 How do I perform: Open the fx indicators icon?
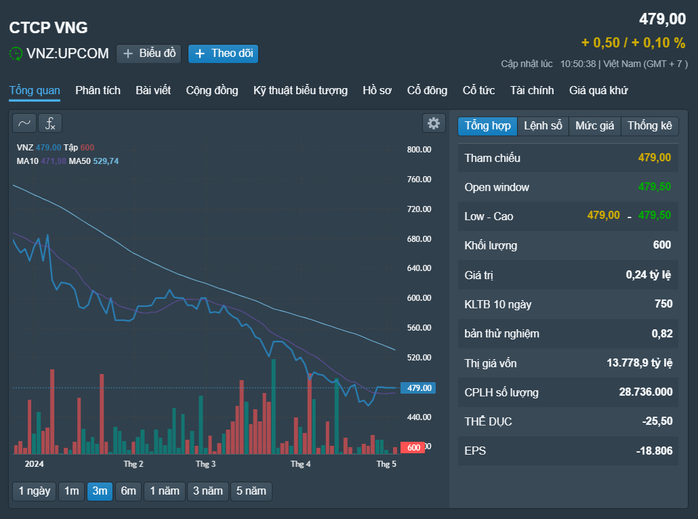pos(50,123)
